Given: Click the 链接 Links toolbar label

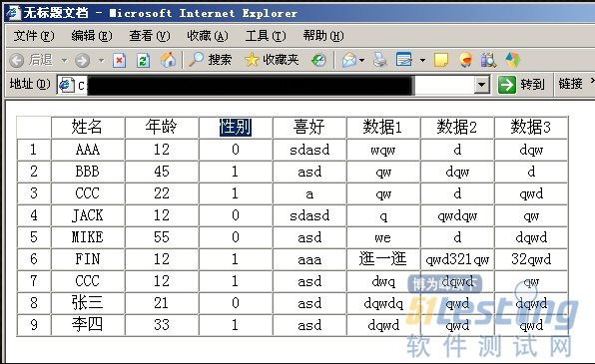Looking at the screenshot, I should pyautogui.click(x=570, y=84).
